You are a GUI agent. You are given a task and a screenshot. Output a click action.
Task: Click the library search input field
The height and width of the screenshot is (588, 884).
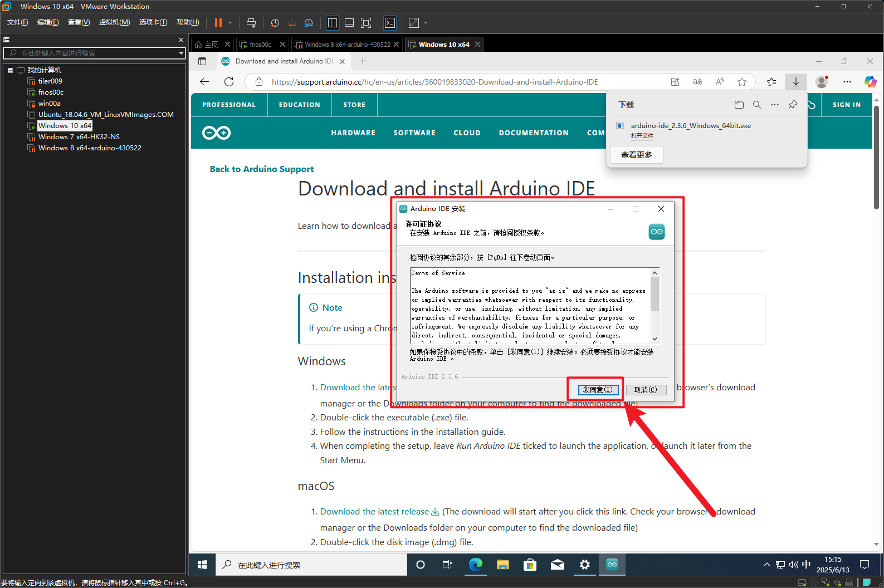pyautogui.click(x=95, y=53)
